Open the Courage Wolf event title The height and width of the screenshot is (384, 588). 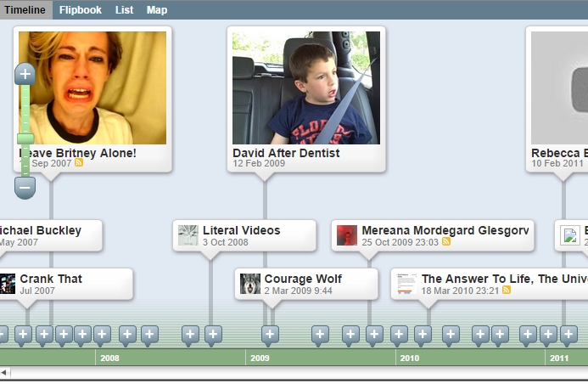coord(303,279)
